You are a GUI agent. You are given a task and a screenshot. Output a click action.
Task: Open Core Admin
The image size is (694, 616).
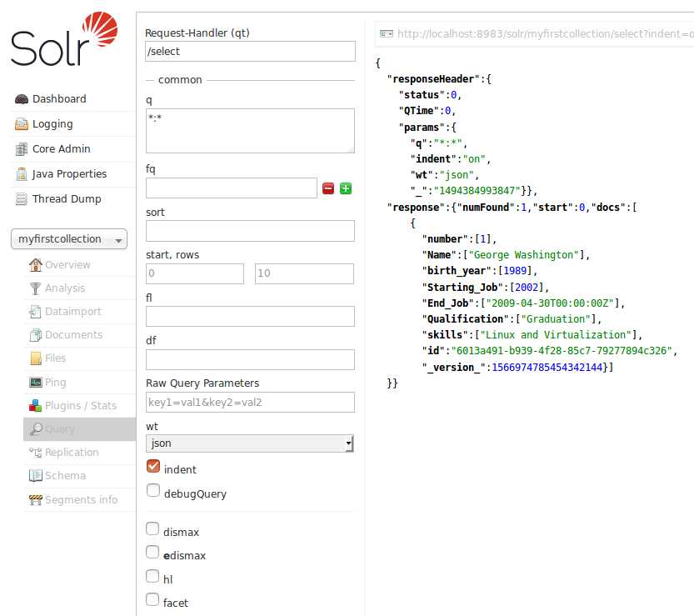pos(62,149)
